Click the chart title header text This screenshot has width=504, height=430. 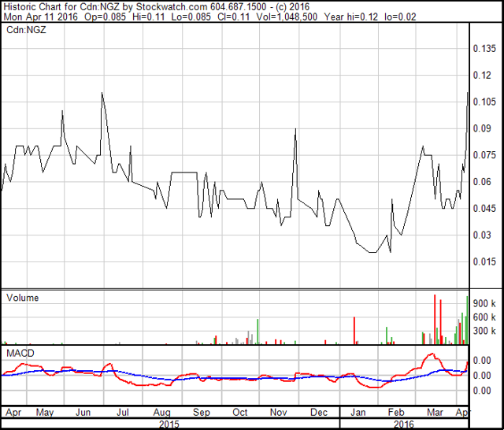(156, 6)
